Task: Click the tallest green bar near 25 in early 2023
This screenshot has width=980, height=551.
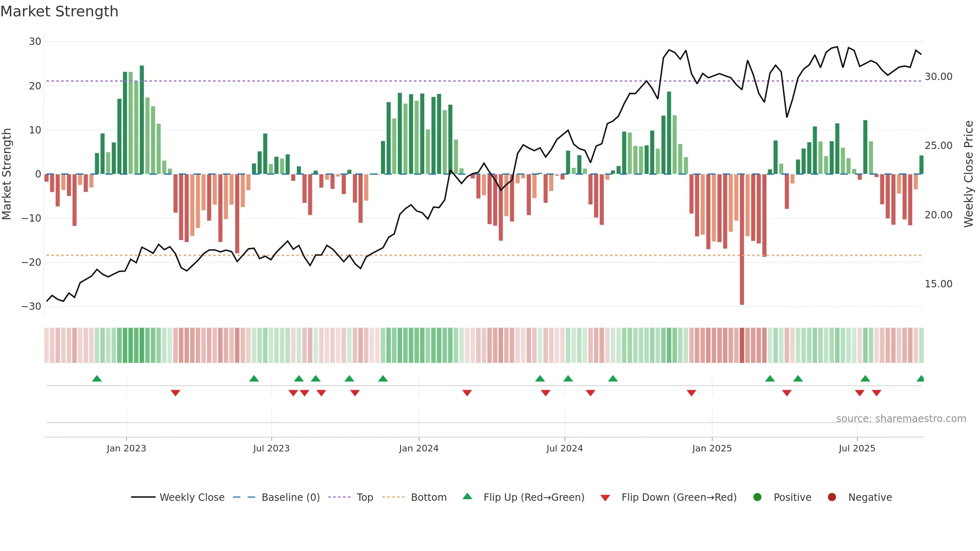Action: (x=142, y=120)
